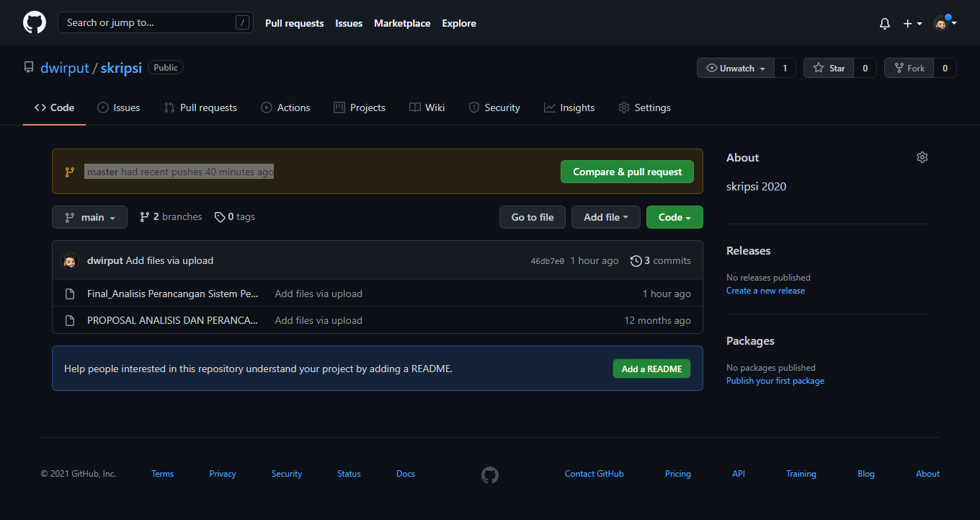Expand the green Code dropdown
Image resolution: width=980 pixels, height=520 pixels.
[674, 217]
